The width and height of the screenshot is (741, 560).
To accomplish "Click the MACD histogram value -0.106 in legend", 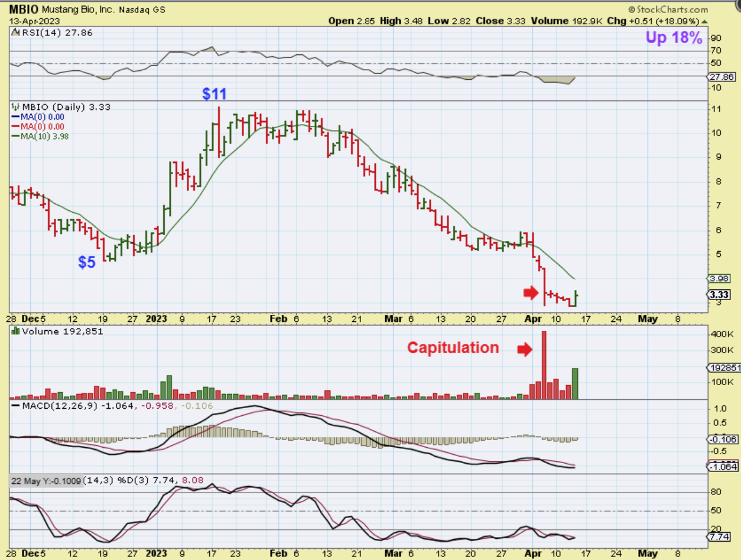I will (198, 407).
